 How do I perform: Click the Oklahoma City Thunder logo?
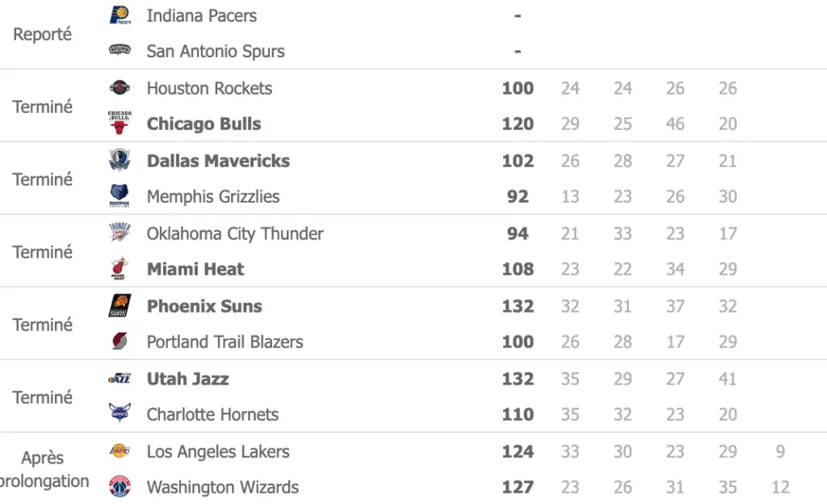click(x=120, y=233)
